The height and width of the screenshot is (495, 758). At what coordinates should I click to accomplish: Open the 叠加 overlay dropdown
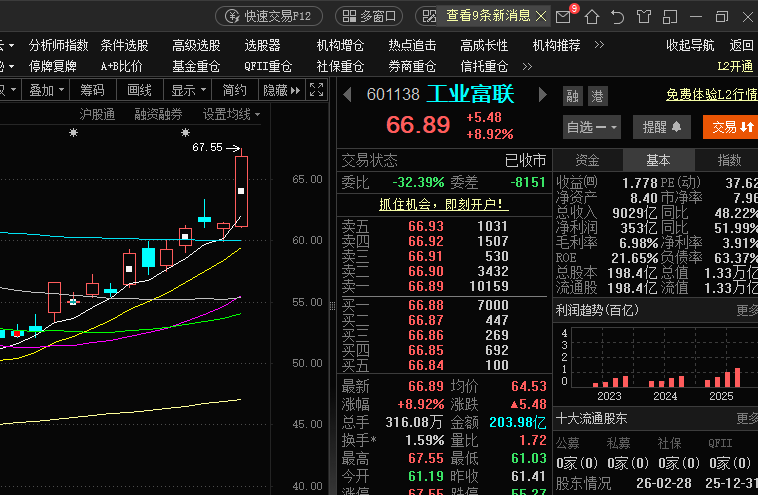(46, 90)
